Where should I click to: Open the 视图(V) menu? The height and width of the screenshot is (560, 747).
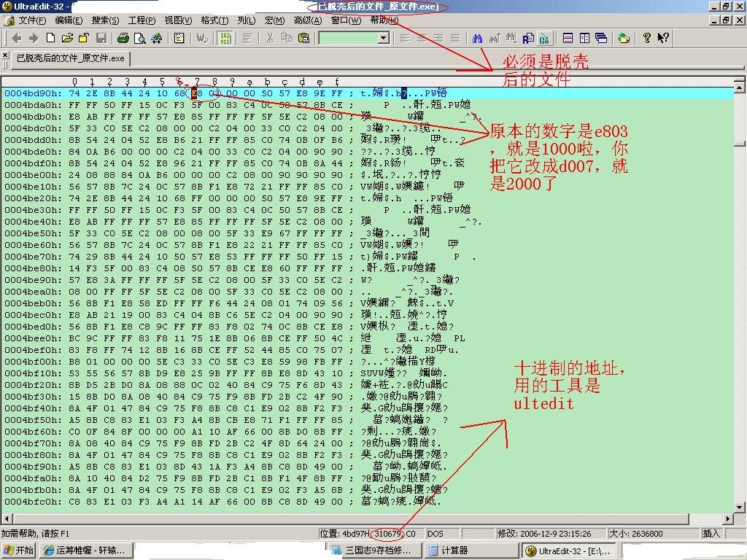178,20
